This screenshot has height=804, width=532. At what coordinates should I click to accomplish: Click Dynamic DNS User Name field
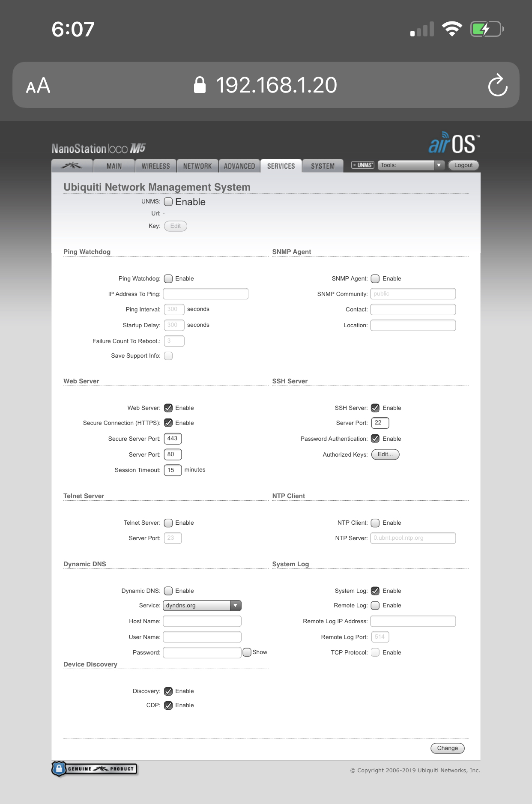(202, 637)
